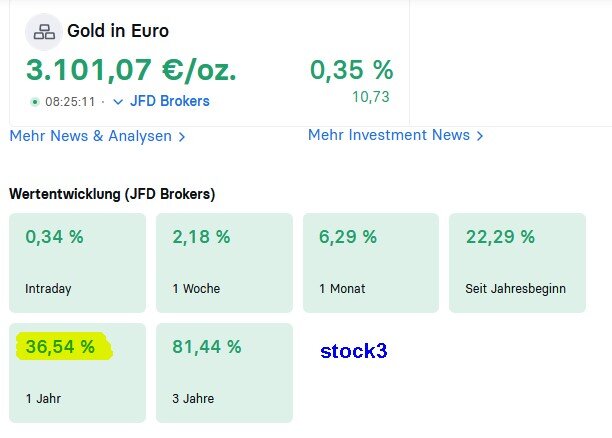Click the Gold in Euro title

pyautogui.click(x=118, y=31)
